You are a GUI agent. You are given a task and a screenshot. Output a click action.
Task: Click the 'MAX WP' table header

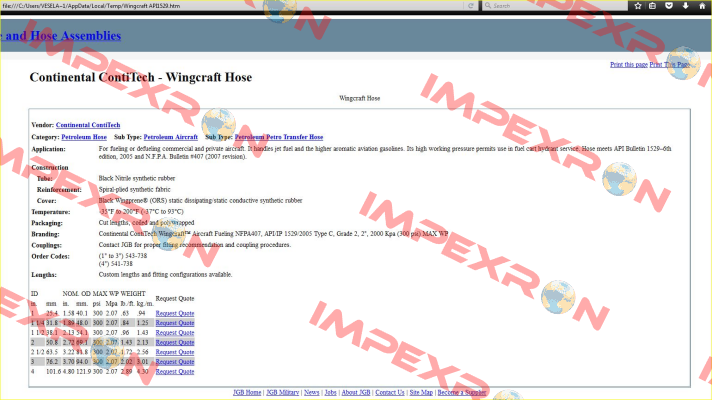tap(105, 294)
